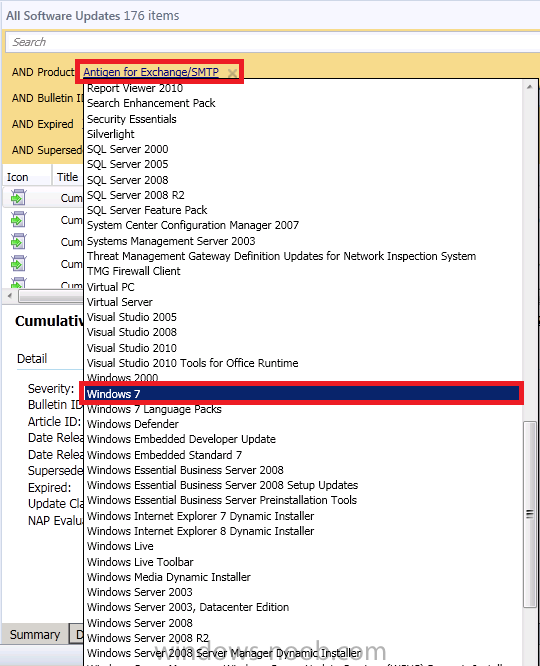Image resolution: width=540 pixels, height=666 pixels.
Task: Remove the Product criterion with the X
Action: (232, 73)
